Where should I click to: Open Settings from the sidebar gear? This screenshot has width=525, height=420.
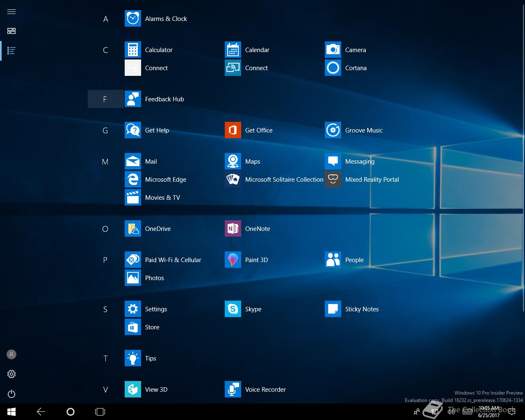pyautogui.click(x=11, y=374)
